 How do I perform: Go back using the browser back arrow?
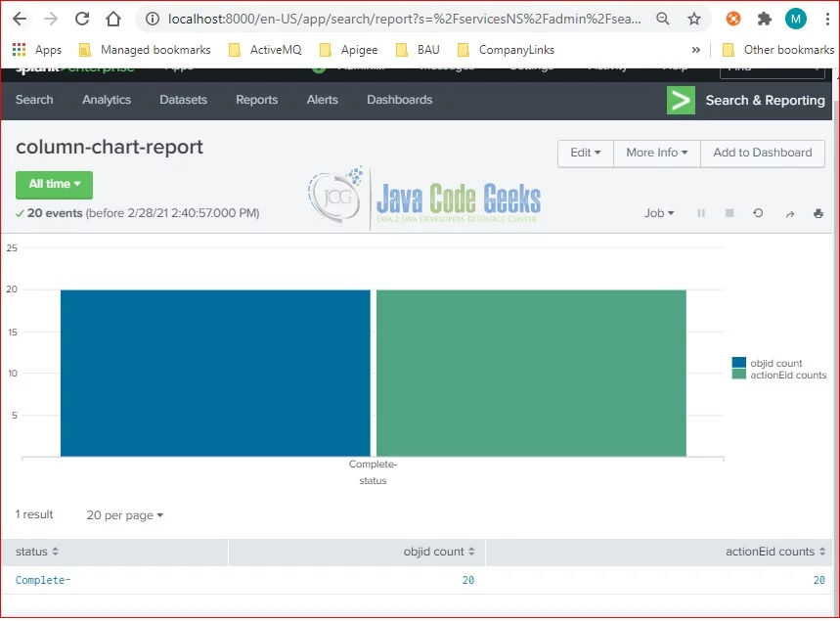point(20,20)
